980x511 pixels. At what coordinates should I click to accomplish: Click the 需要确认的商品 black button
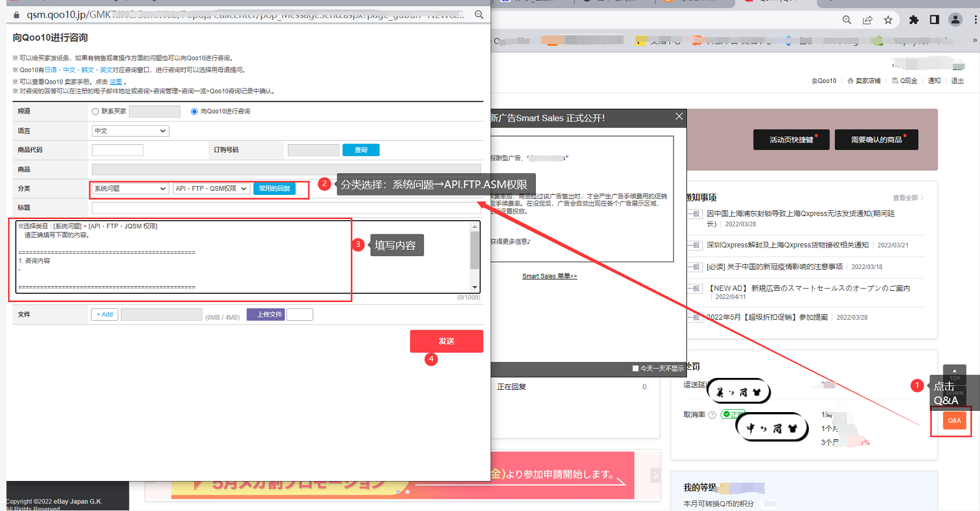pos(876,140)
